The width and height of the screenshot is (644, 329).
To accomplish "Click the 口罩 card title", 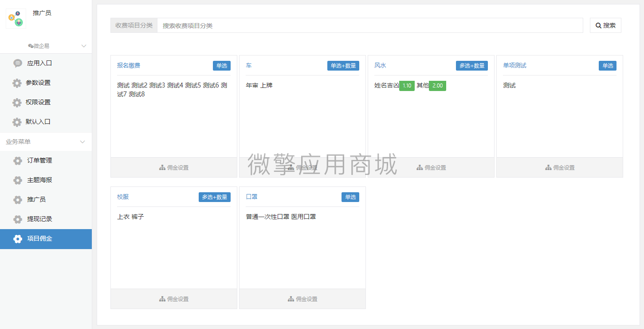I will pyautogui.click(x=251, y=197).
